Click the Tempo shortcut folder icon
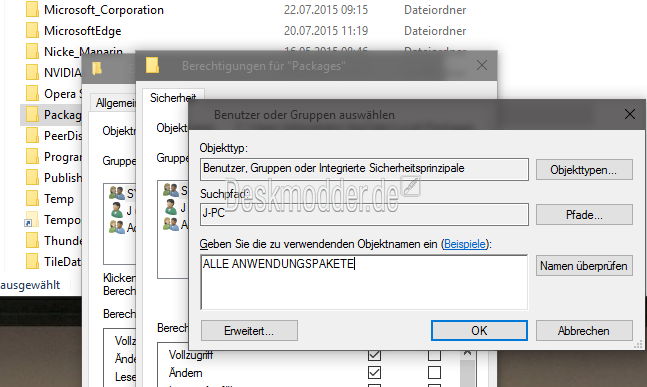Image resolution: width=647 pixels, height=387 pixels. (32, 219)
